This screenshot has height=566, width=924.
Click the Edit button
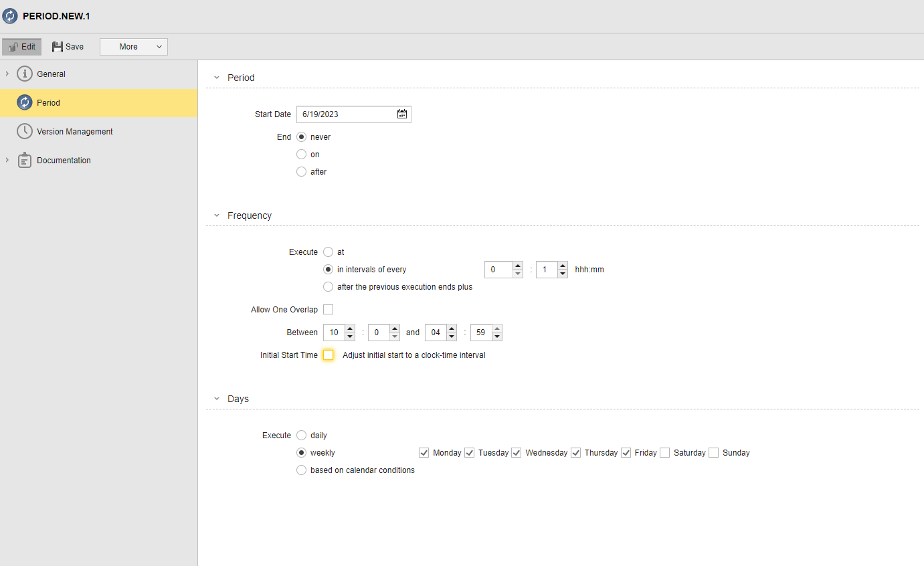21,46
